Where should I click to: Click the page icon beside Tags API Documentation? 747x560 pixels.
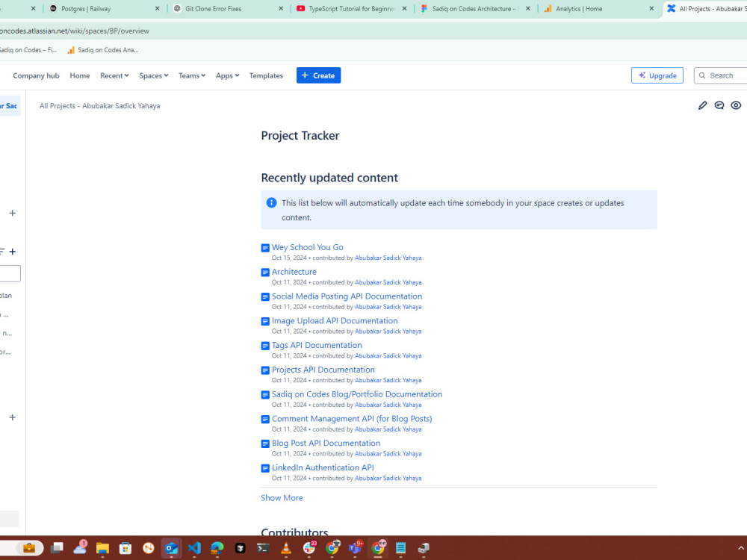click(x=265, y=346)
